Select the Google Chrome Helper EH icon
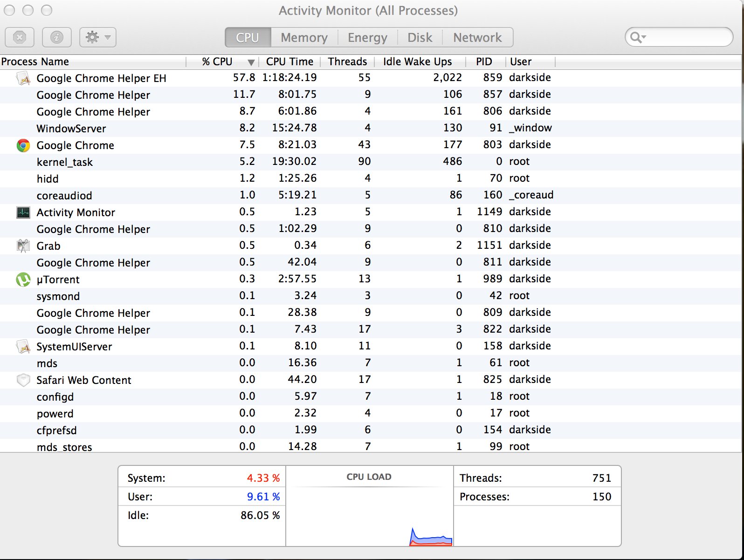This screenshot has width=744, height=560. [x=23, y=78]
